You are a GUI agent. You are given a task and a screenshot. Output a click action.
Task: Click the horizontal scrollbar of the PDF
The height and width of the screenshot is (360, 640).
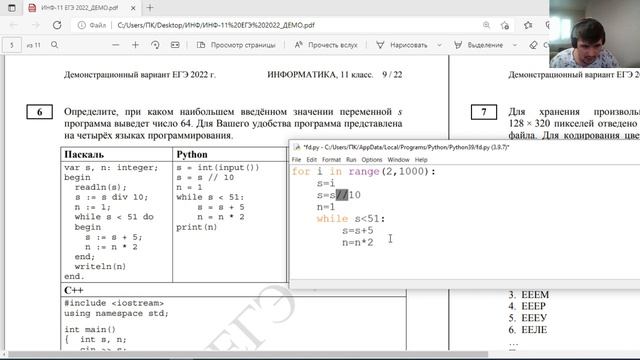248,354
